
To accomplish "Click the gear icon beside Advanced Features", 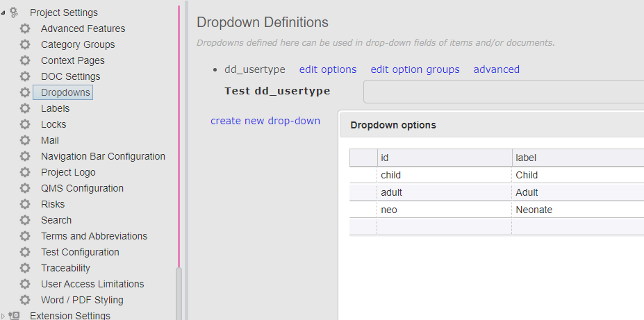I will coord(25,28).
